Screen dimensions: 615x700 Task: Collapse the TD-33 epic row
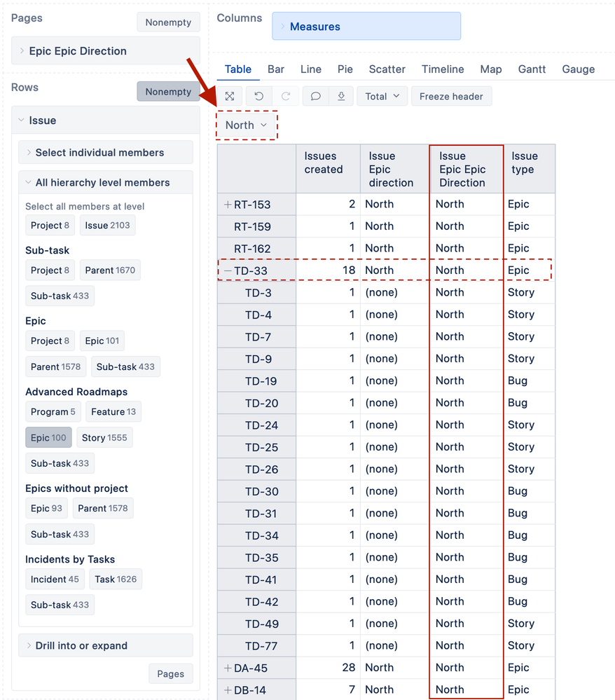click(227, 270)
